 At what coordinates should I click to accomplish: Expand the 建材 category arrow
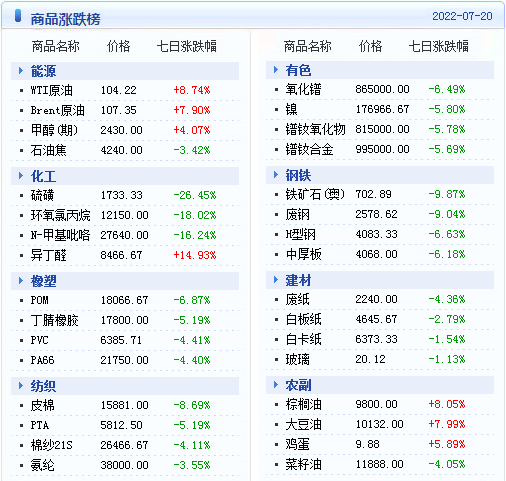click(276, 280)
